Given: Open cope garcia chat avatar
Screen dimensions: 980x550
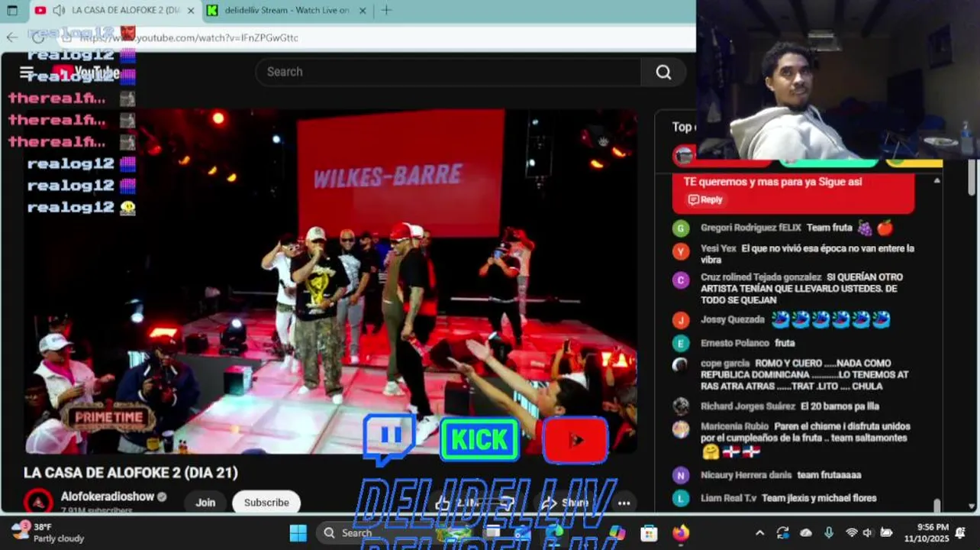Looking at the screenshot, I should [x=680, y=364].
